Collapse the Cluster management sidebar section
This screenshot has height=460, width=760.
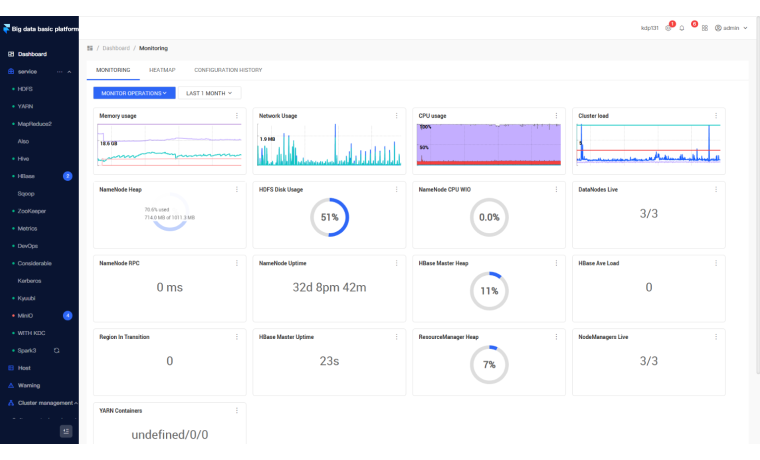[x=76, y=403]
